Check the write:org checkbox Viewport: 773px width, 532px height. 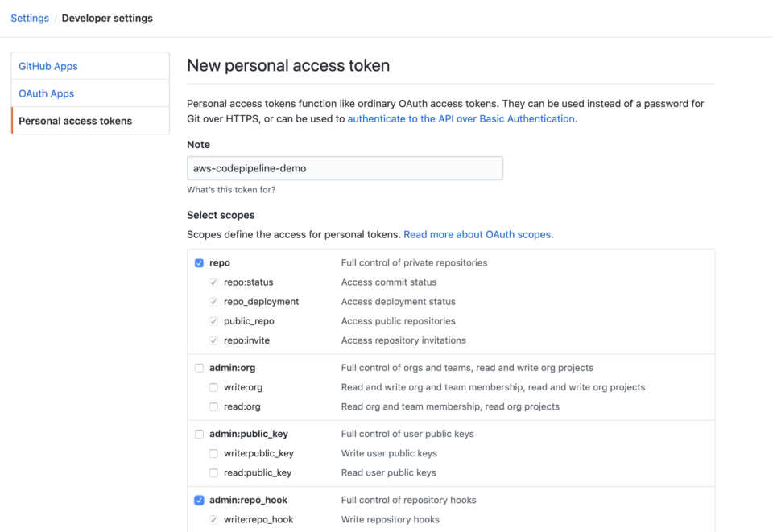[x=213, y=387]
